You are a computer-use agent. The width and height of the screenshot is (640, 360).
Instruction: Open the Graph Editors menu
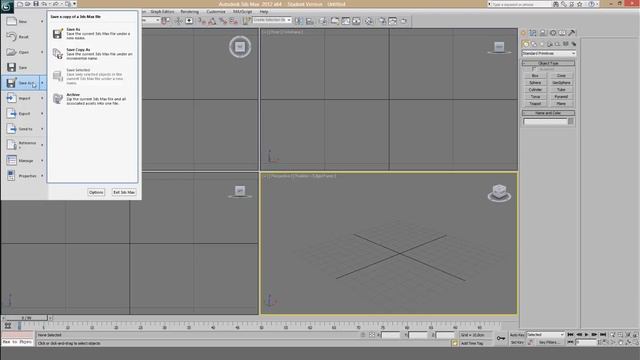(x=162, y=11)
